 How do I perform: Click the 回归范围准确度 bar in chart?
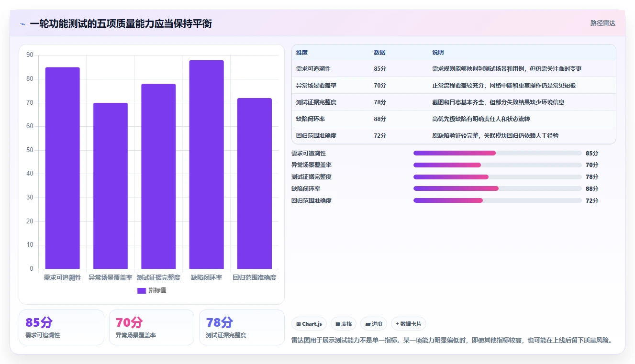coord(254,183)
